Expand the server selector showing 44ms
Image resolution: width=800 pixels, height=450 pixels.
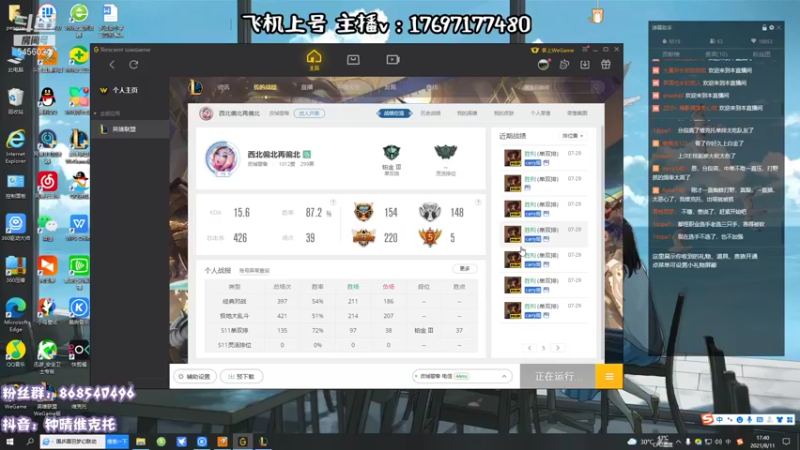pyautogui.click(x=461, y=377)
